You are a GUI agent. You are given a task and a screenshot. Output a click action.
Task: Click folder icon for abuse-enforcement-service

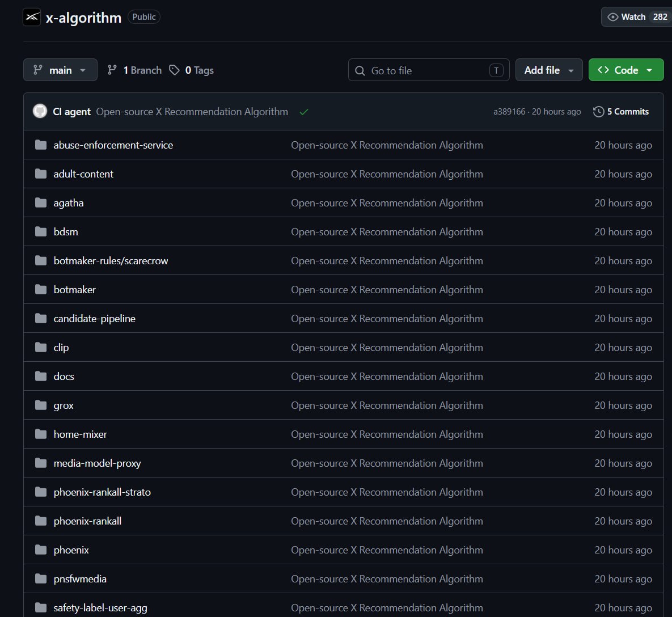pyautogui.click(x=41, y=145)
